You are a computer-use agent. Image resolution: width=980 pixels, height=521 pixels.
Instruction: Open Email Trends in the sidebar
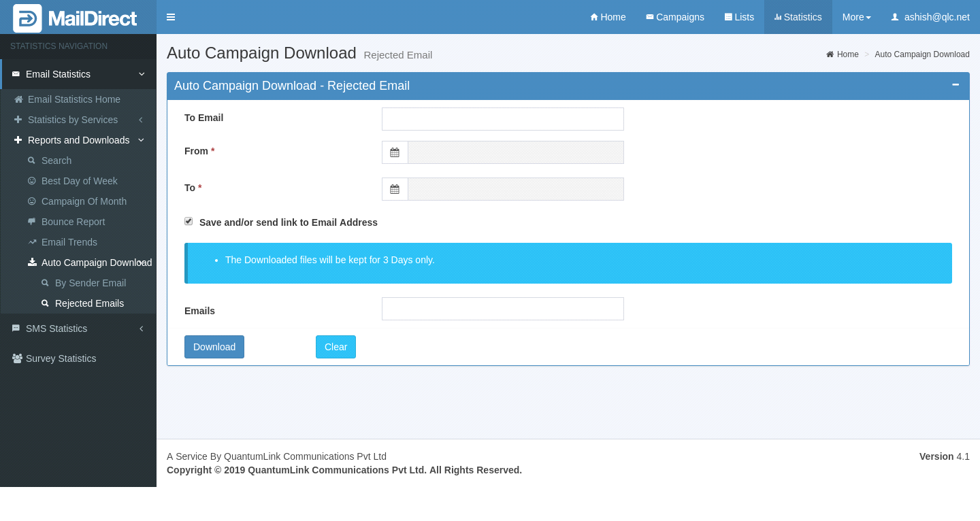[69, 242]
